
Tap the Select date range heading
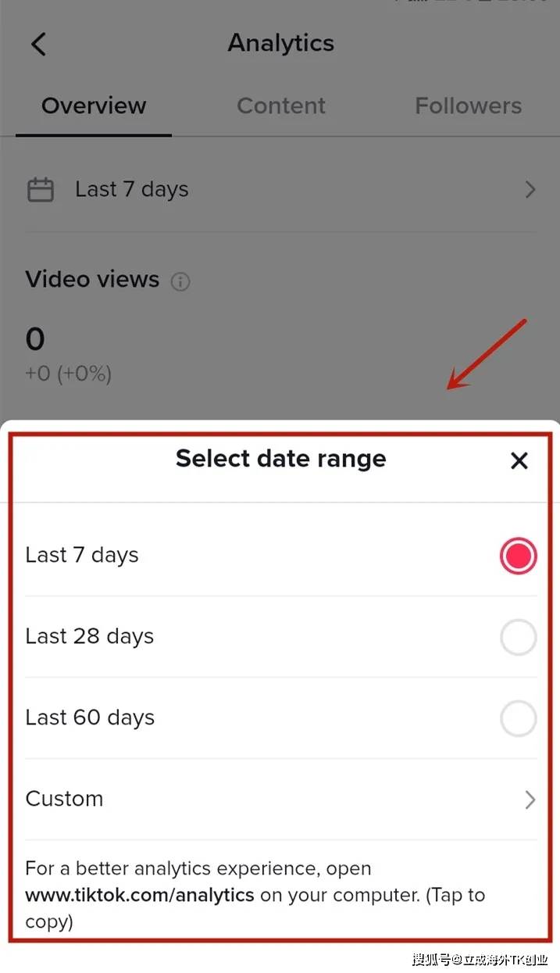(280, 458)
